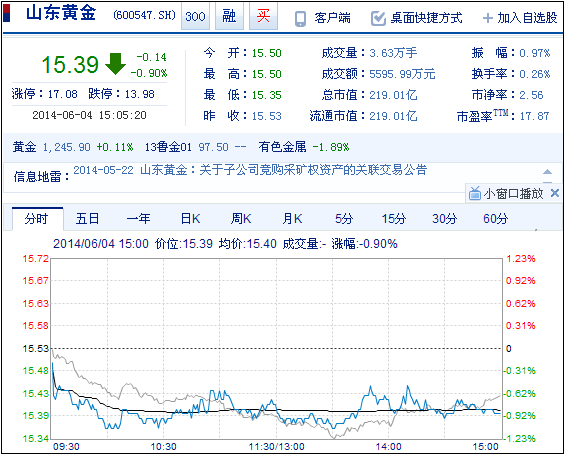Click the 桌面快捷方式 desktop shortcut link
Screen dimensions: 565x455
coord(426,18)
